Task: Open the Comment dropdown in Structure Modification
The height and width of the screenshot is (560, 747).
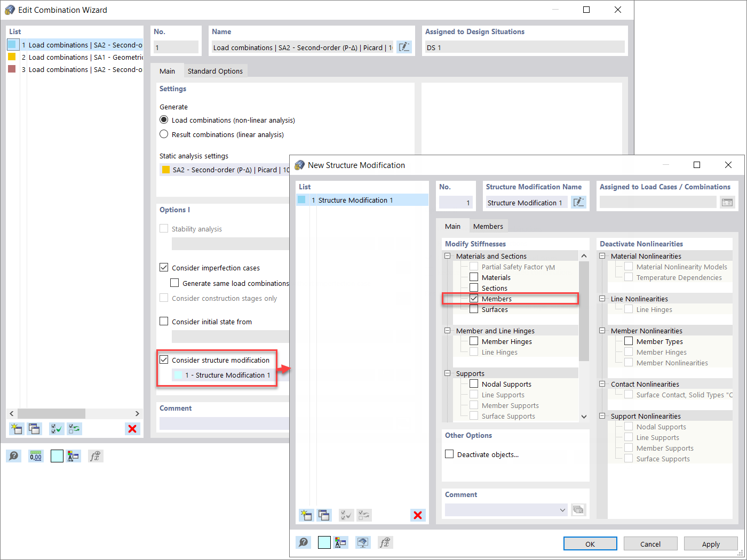Action: (562, 510)
